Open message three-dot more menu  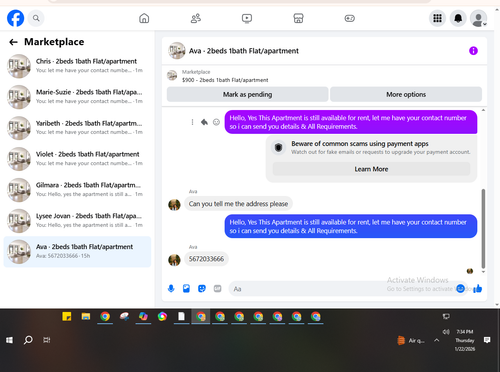pos(192,122)
